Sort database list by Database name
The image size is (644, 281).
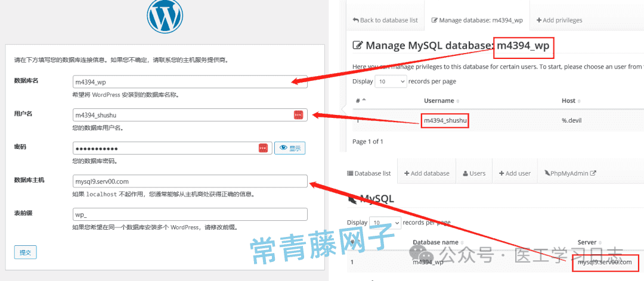(438, 242)
